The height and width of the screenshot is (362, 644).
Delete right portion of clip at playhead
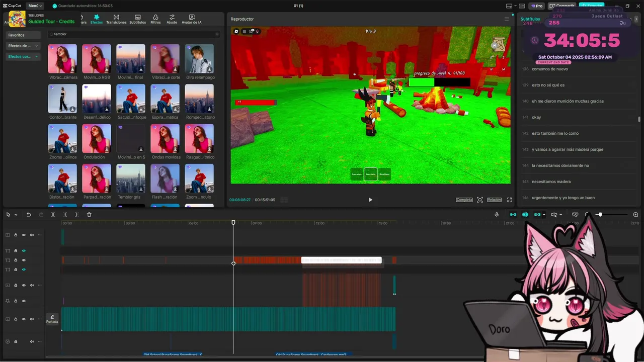pos(77,215)
